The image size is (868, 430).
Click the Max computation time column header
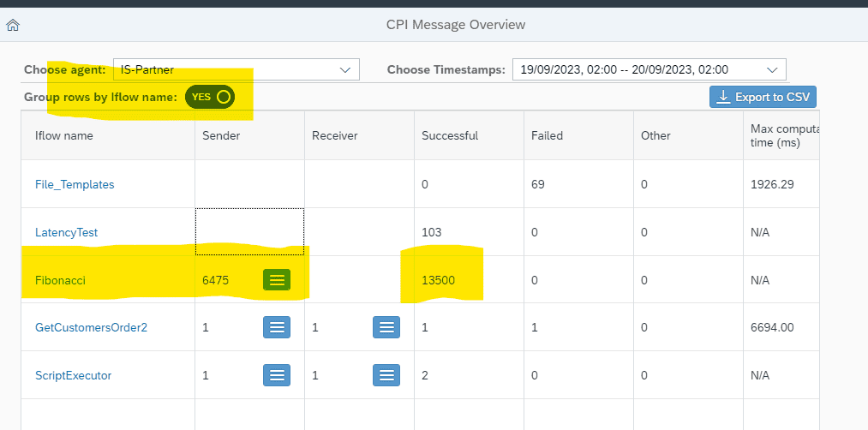point(781,135)
